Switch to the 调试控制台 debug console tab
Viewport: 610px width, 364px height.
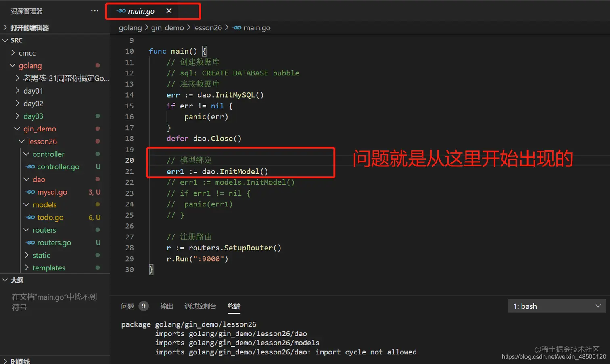(201, 306)
